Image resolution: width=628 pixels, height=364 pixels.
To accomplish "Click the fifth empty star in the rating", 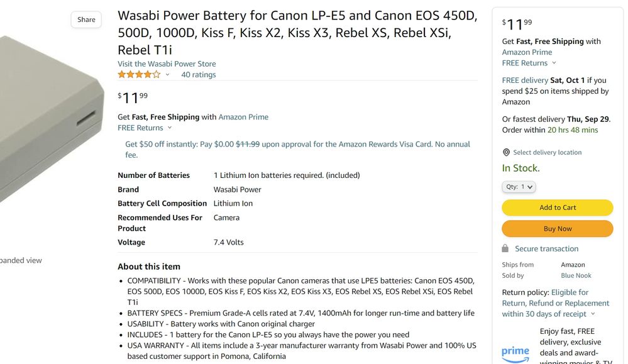I will click(x=155, y=74).
